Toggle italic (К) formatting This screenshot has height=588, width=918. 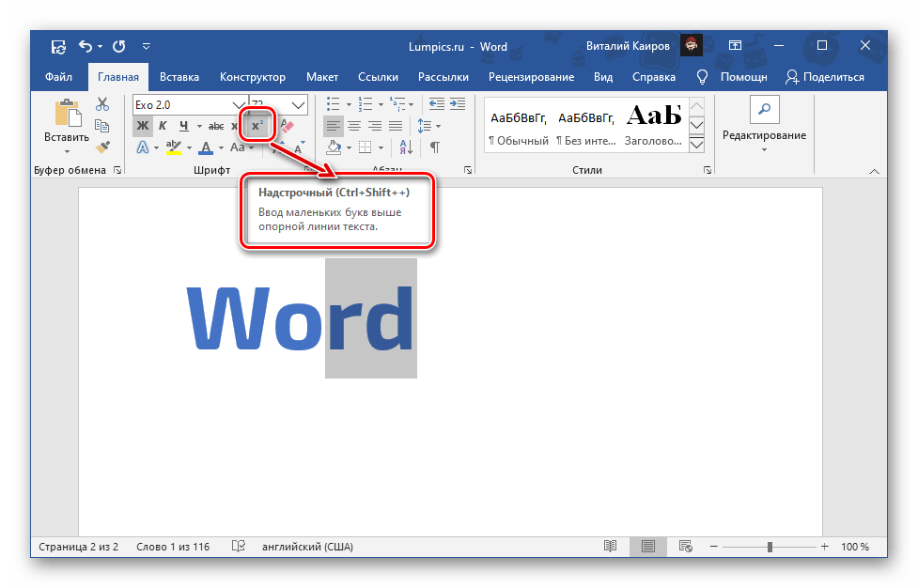click(x=163, y=126)
